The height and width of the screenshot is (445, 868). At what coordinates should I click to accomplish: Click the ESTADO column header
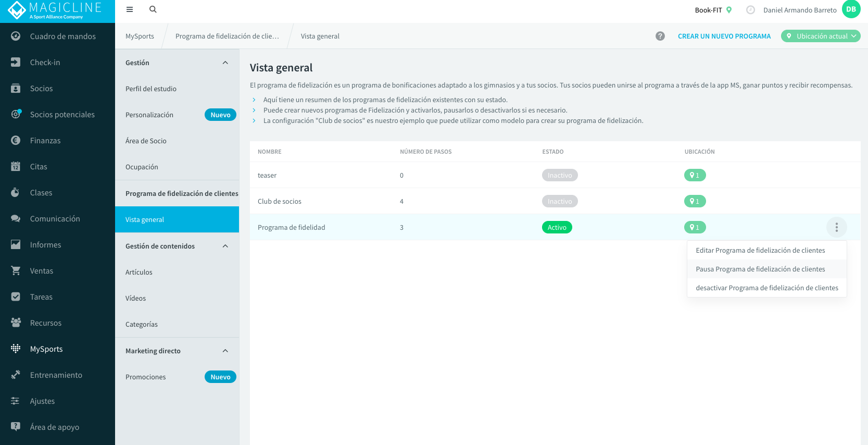(553, 152)
